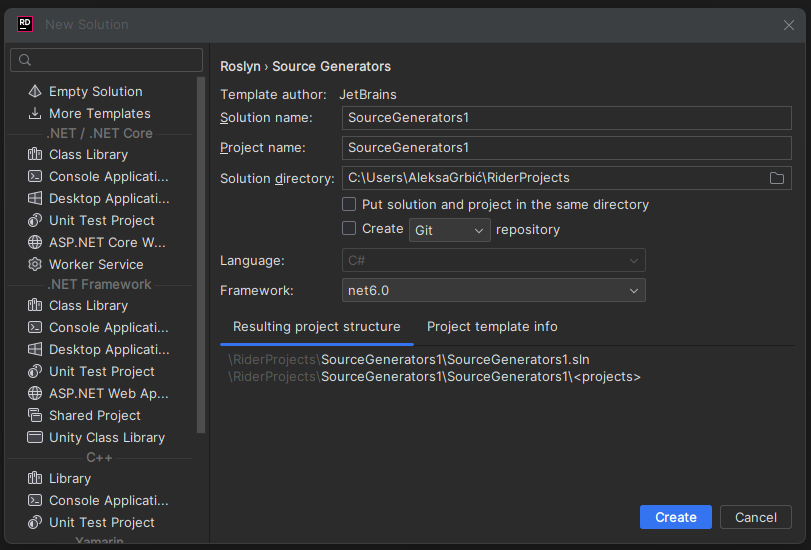Select the .NET Core Desktop Application icon
811x550 pixels.
35,198
